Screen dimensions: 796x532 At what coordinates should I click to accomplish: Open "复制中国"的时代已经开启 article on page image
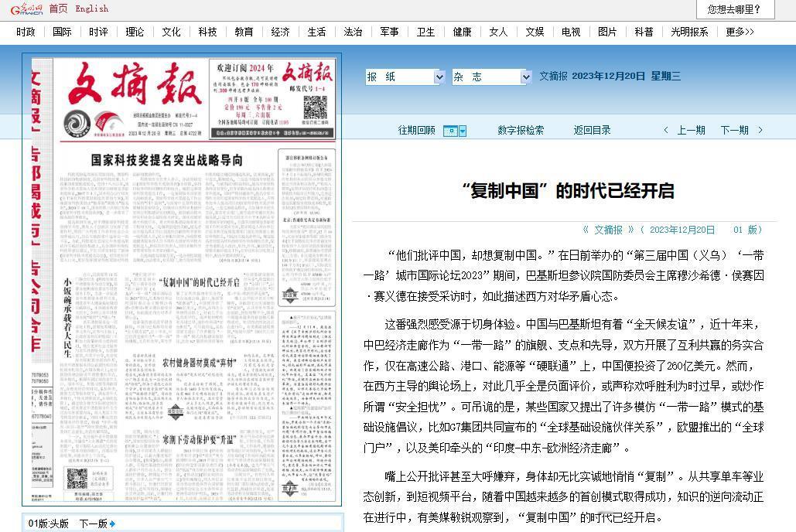coord(199,283)
